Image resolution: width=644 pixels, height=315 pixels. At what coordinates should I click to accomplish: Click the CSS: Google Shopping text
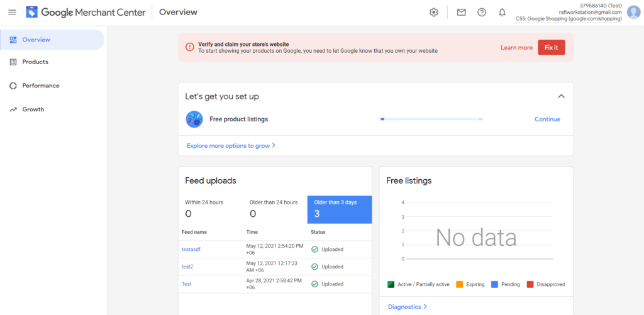(569, 19)
